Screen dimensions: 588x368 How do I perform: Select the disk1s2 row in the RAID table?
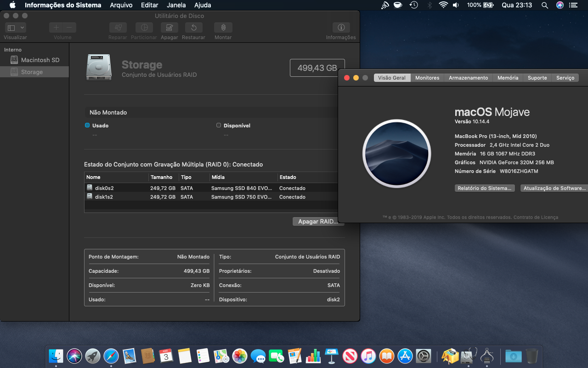point(211,197)
